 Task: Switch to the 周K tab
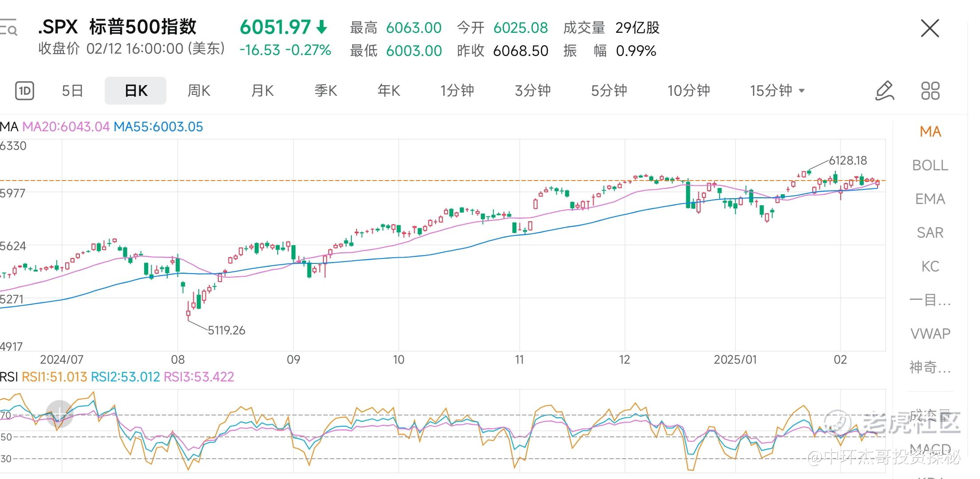(199, 91)
